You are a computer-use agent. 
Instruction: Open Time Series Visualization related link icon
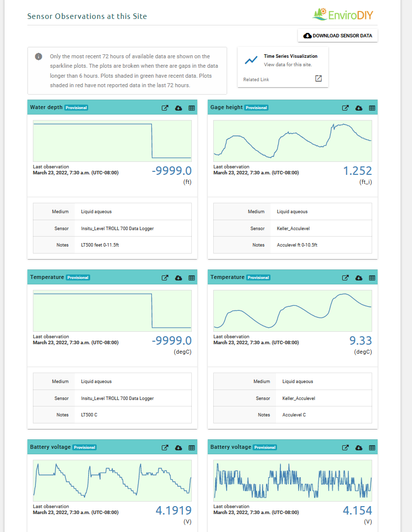tap(318, 79)
